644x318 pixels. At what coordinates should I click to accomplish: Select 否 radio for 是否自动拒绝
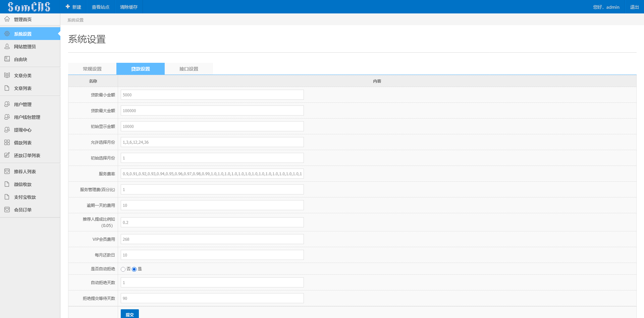click(123, 269)
